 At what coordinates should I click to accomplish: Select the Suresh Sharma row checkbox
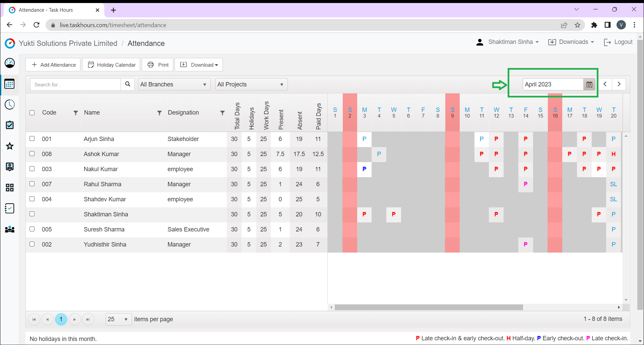pyautogui.click(x=32, y=229)
